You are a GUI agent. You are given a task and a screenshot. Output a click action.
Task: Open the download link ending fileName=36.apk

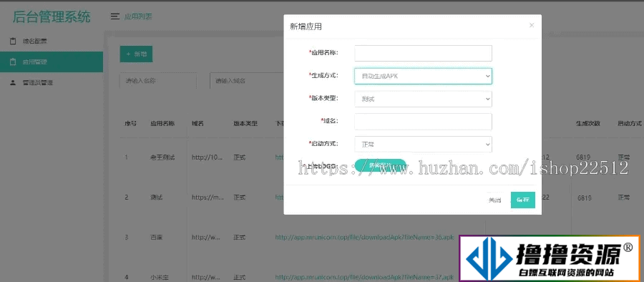click(364, 237)
